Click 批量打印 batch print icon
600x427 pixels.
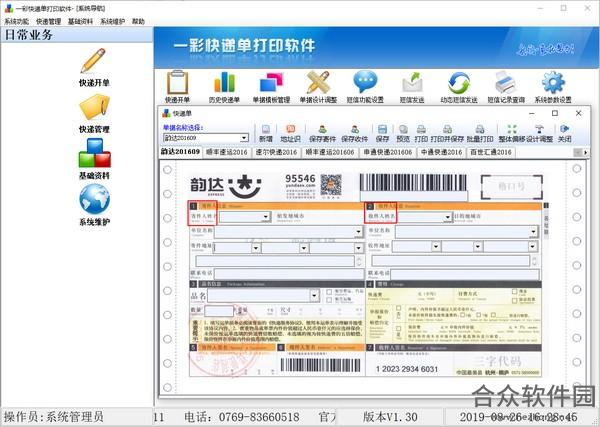tap(480, 129)
